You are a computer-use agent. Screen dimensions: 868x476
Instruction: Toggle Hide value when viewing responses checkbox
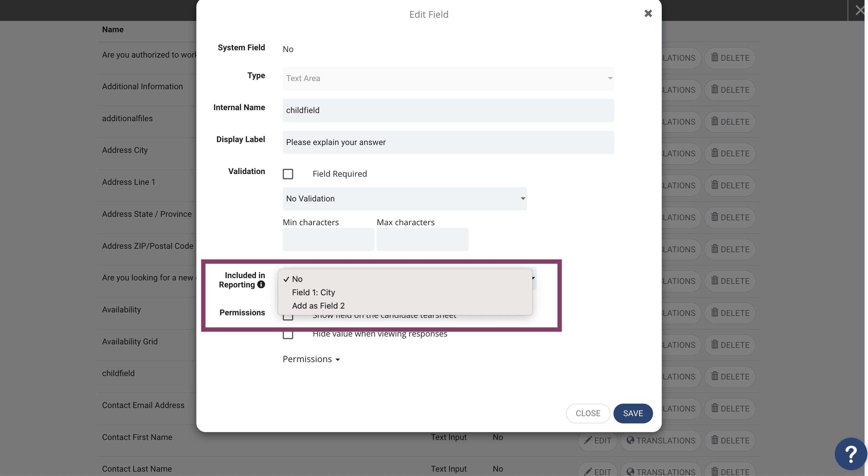[288, 334]
